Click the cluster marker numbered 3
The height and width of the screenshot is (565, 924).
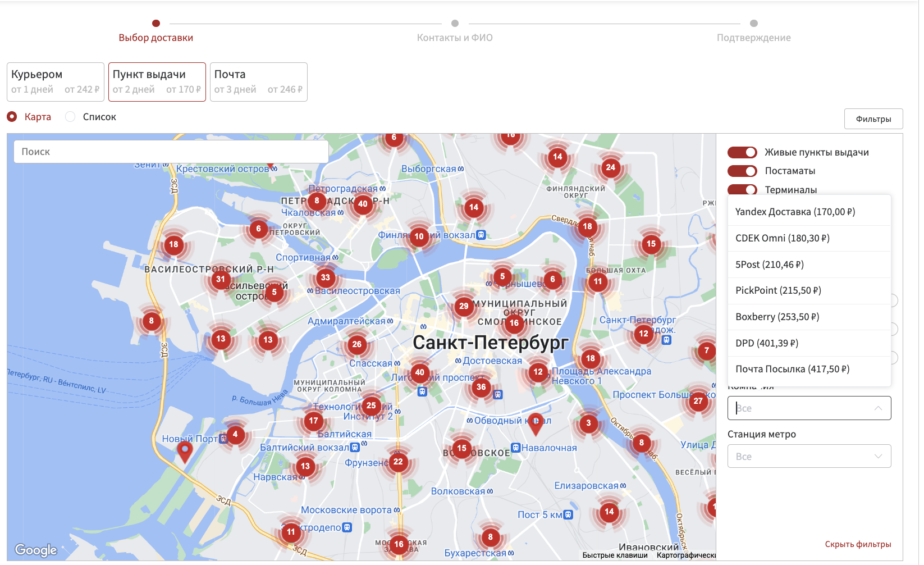(x=588, y=423)
